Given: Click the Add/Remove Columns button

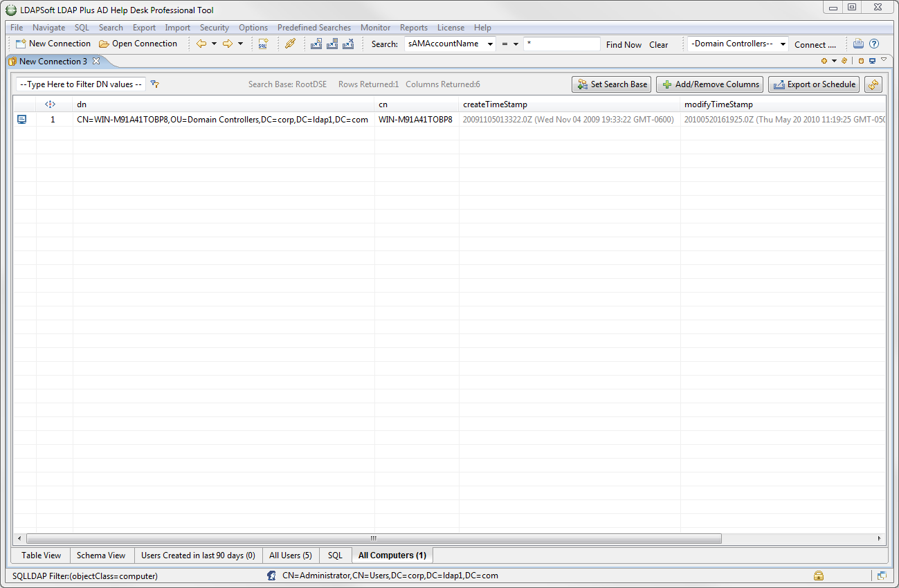Looking at the screenshot, I should point(709,84).
